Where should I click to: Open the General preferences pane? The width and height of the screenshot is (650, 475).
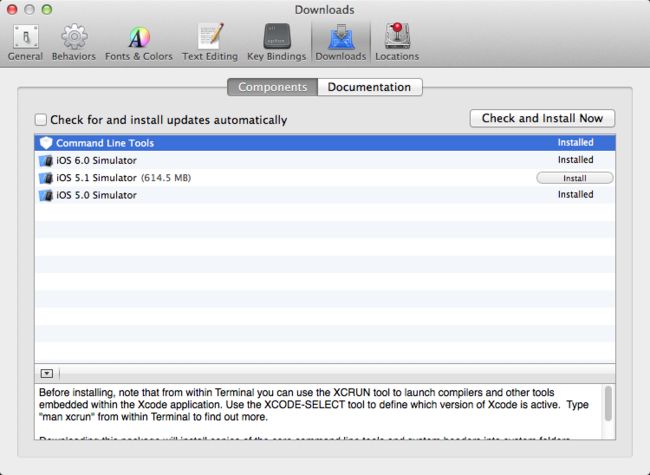tap(25, 42)
